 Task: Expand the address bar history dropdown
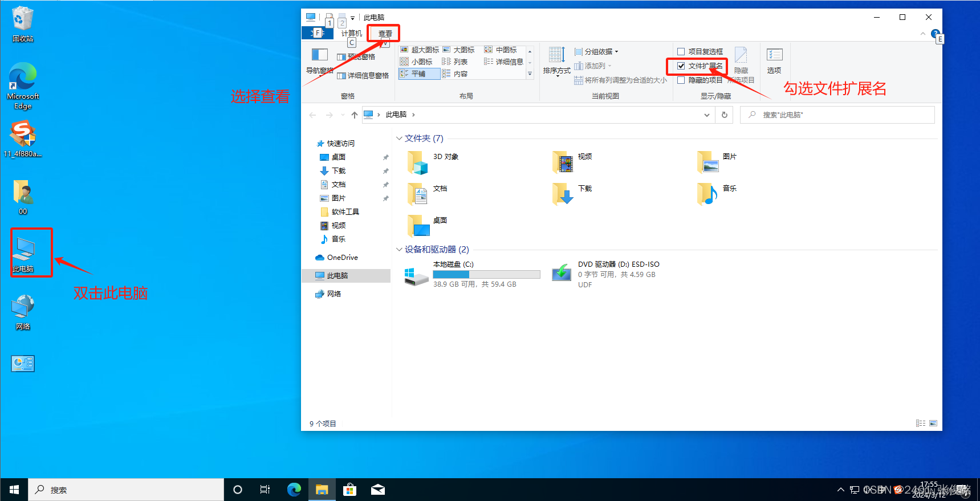coord(707,115)
